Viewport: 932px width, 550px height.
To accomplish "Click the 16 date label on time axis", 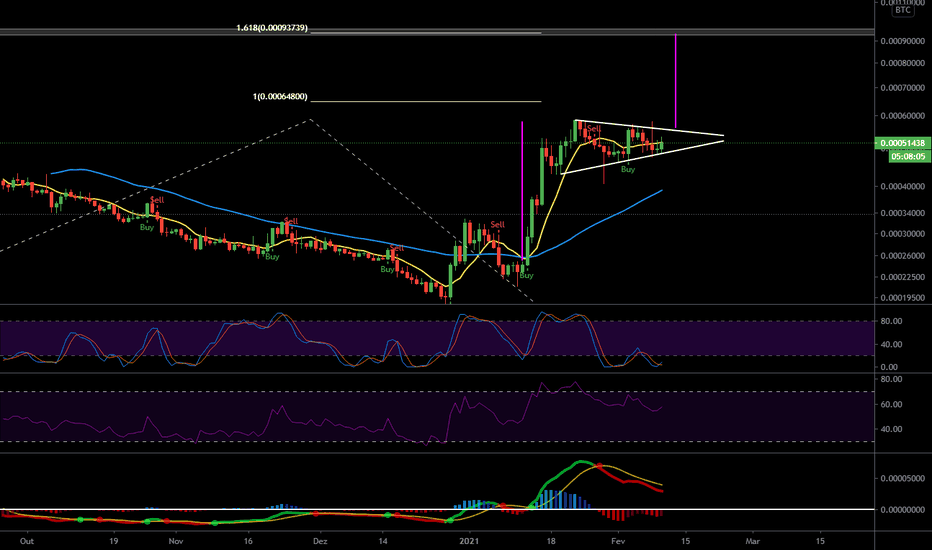I will [248, 541].
